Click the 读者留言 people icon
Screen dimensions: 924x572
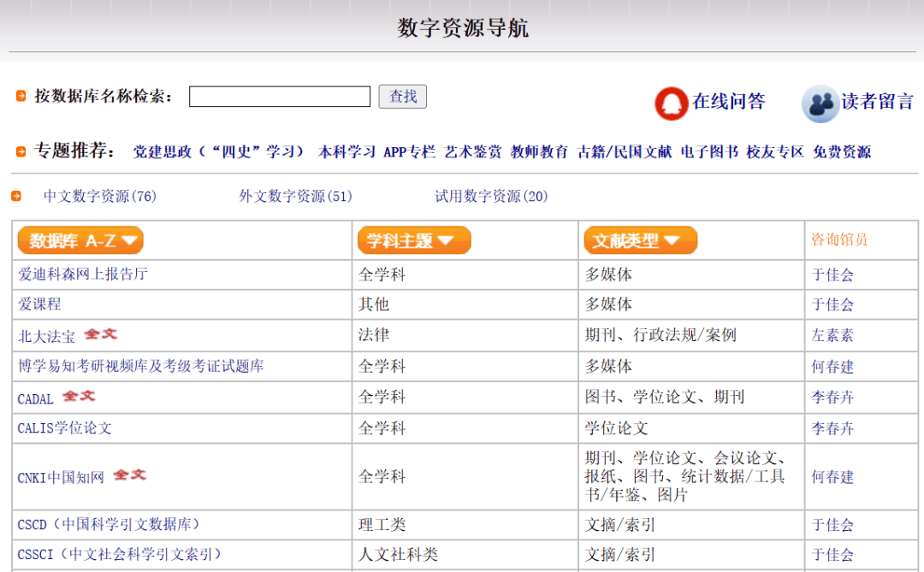[x=820, y=103]
